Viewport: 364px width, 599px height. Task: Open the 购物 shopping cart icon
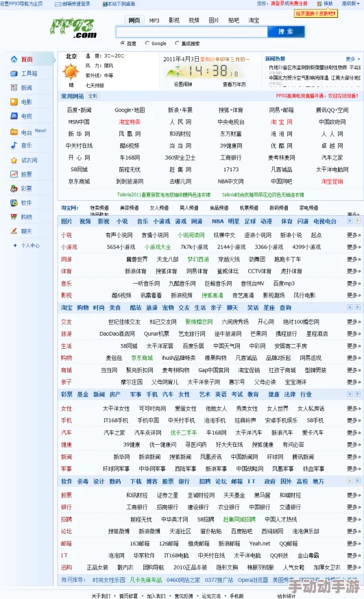(x=14, y=217)
